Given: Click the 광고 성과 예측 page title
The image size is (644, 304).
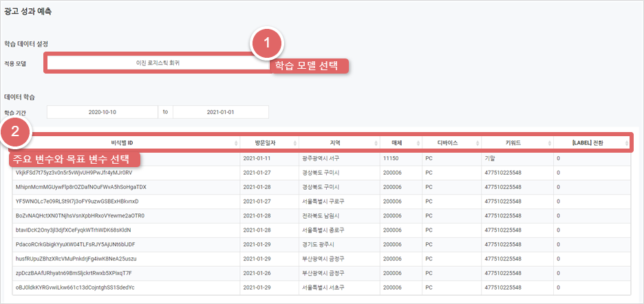Looking at the screenshot, I should pyautogui.click(x=28, y=11).
